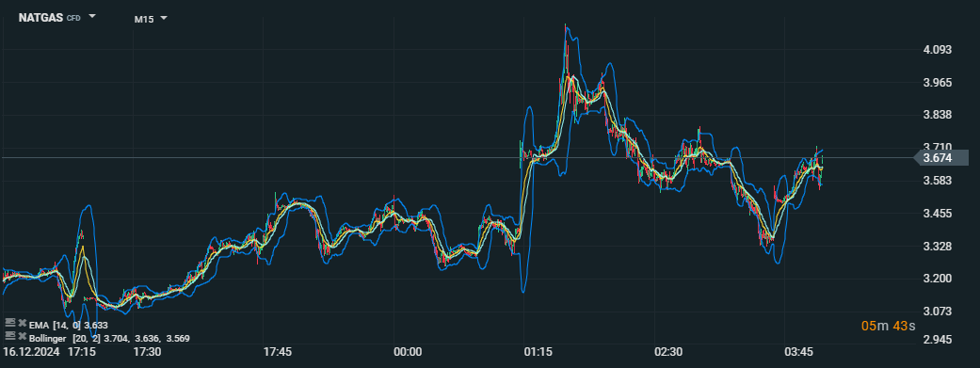Image resolution: width=980 pixels, height=368 pixels.
Task: Remove the Bollinger indicator with its X icon
Action: click(22, 336)
